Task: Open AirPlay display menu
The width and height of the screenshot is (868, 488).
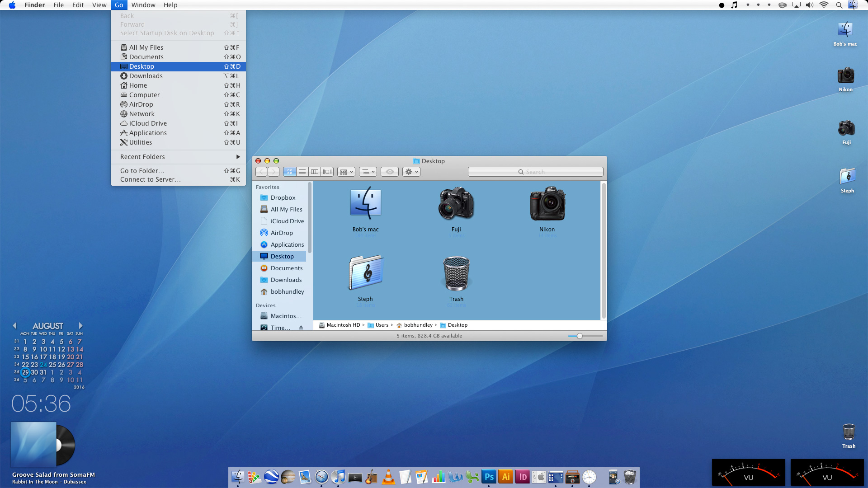Action: point(797,5)
